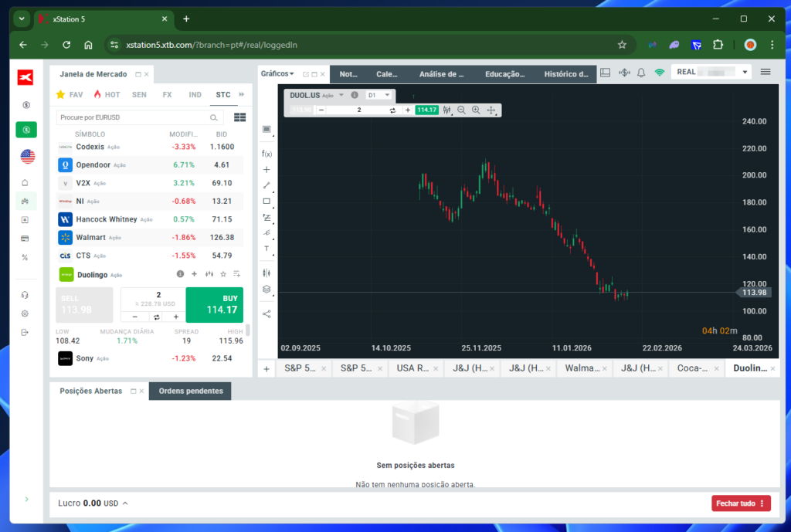Select the rectangle drawing tool
The height and width of the screenshot is (532, 791).
pos(266,202)
